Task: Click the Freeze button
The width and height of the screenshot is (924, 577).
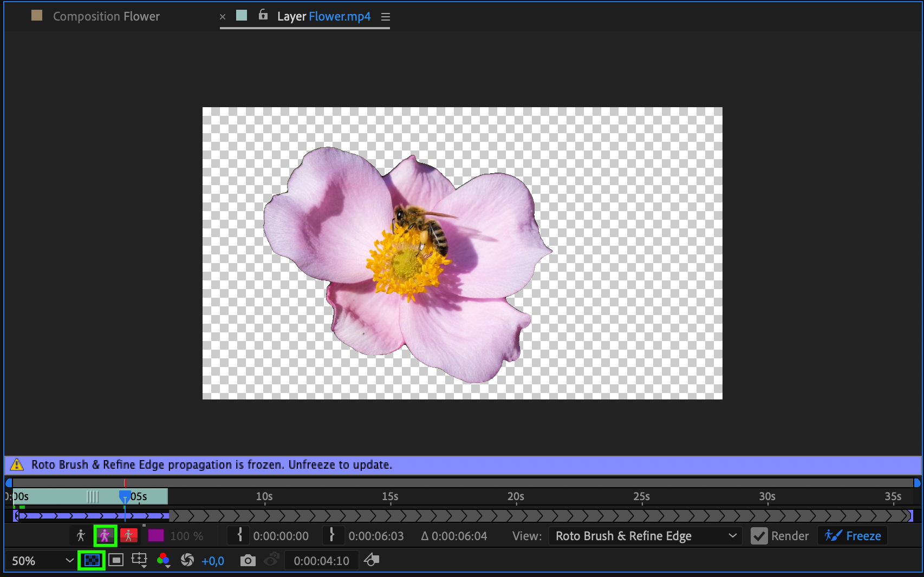Action: pos(853,536)
